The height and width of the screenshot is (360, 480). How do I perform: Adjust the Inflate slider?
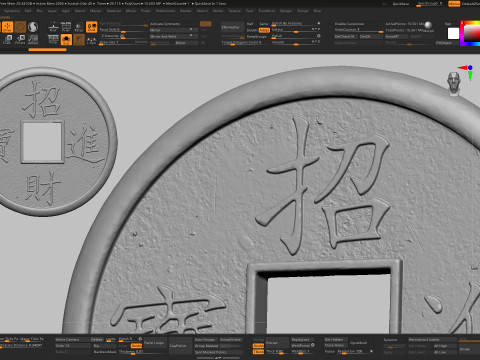[296, 30]
